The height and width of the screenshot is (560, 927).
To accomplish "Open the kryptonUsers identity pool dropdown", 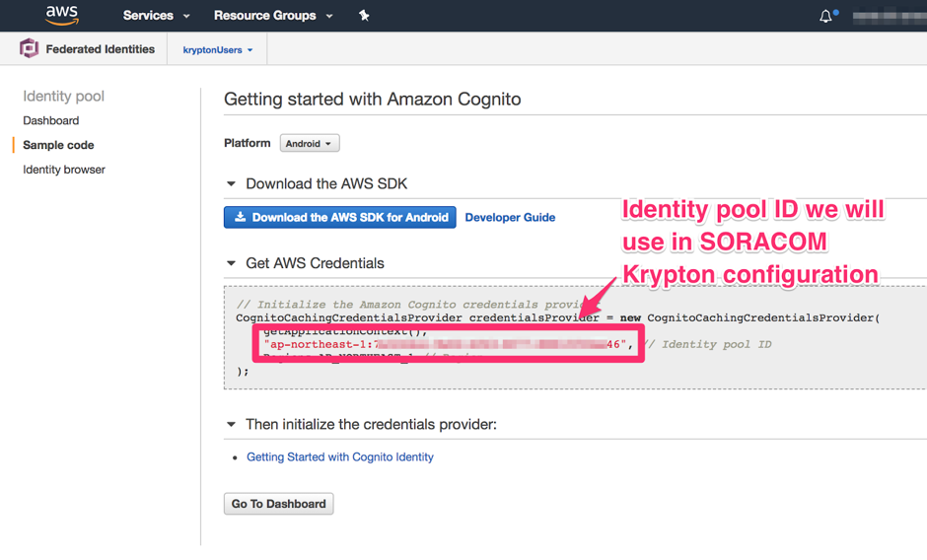I will [x=218, y=50].
